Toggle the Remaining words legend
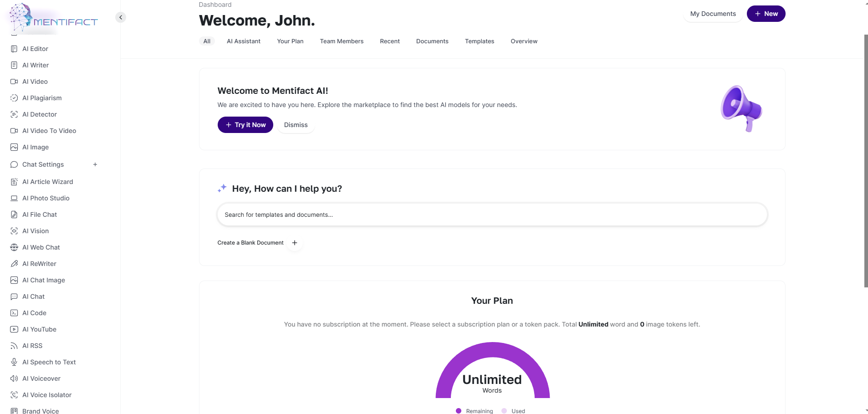This screenshot has height=414, width=868. click(474, 411)
